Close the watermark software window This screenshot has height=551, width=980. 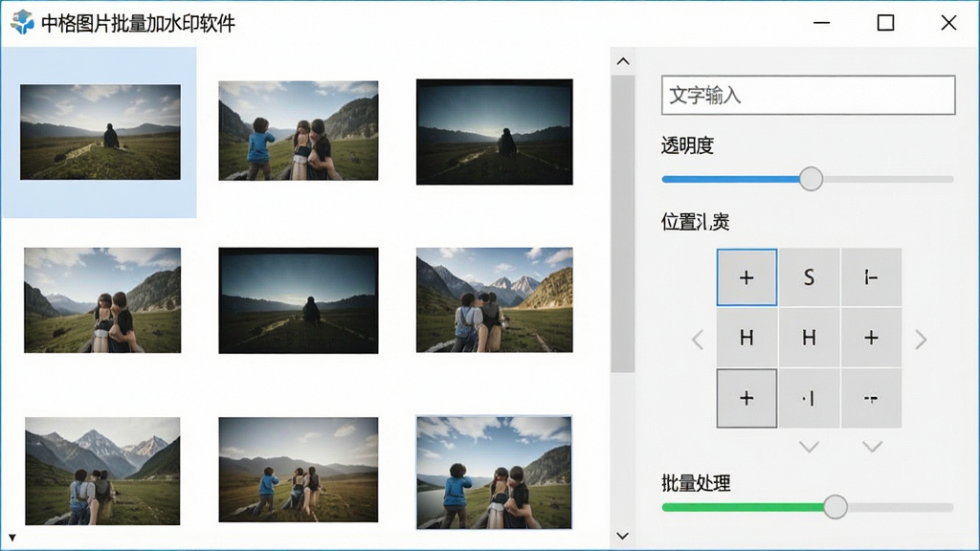pyautogui.click(x=948, y=23)
